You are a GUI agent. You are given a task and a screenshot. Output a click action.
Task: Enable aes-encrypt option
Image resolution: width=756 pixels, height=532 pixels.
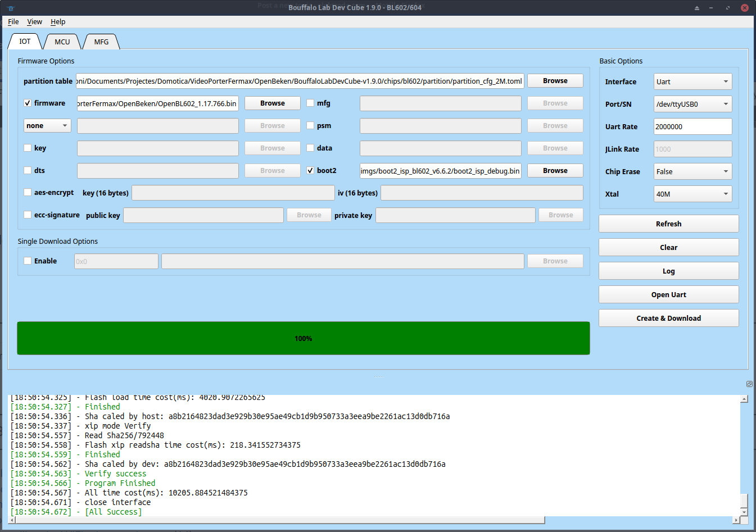28,192
